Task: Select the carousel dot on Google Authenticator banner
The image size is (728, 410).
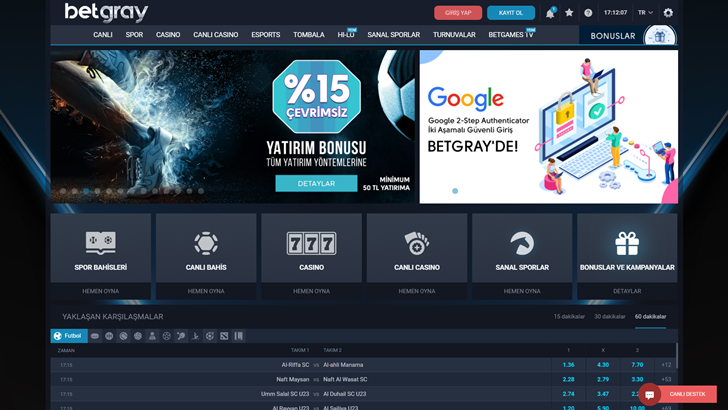Action: pos(455,191)
